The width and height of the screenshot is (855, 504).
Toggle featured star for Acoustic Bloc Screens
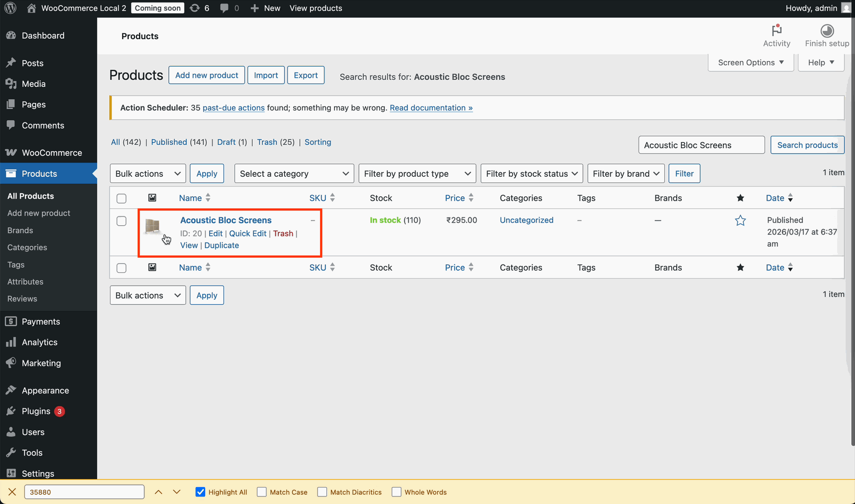[x=740, y=220]
